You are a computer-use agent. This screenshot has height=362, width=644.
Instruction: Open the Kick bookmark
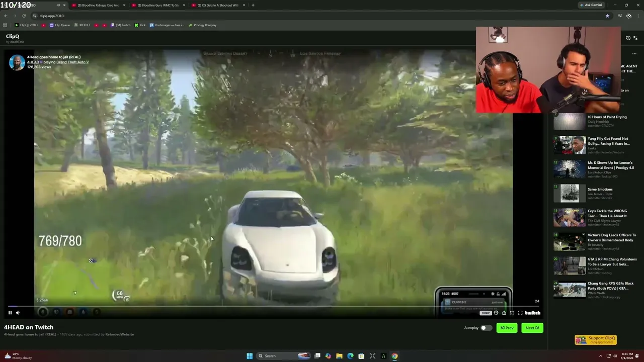(x=140, y=25)
